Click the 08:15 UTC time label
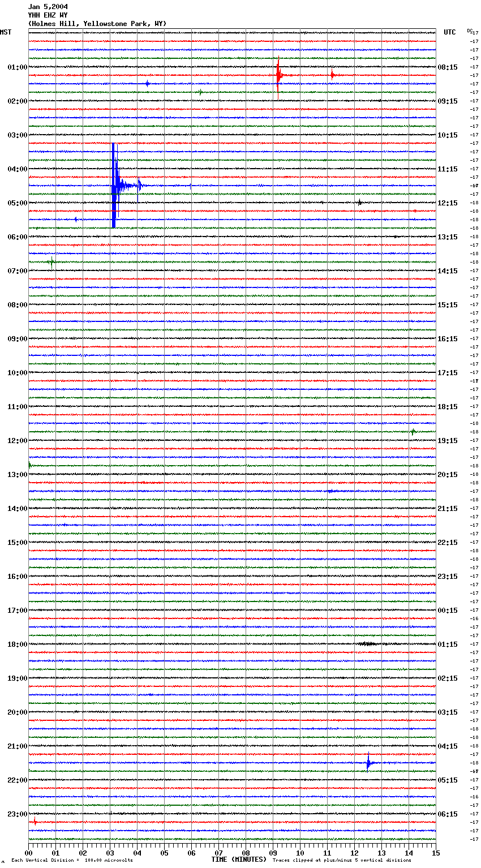Image resolution: width=481 pixels, height=868 pixels. tap(448, 67)
